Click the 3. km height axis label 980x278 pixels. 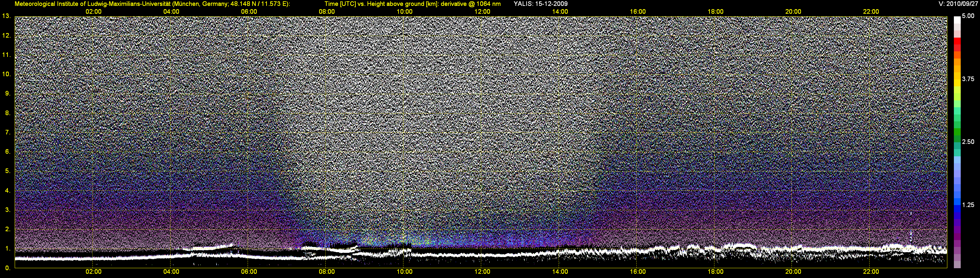(x=8, y=210)
